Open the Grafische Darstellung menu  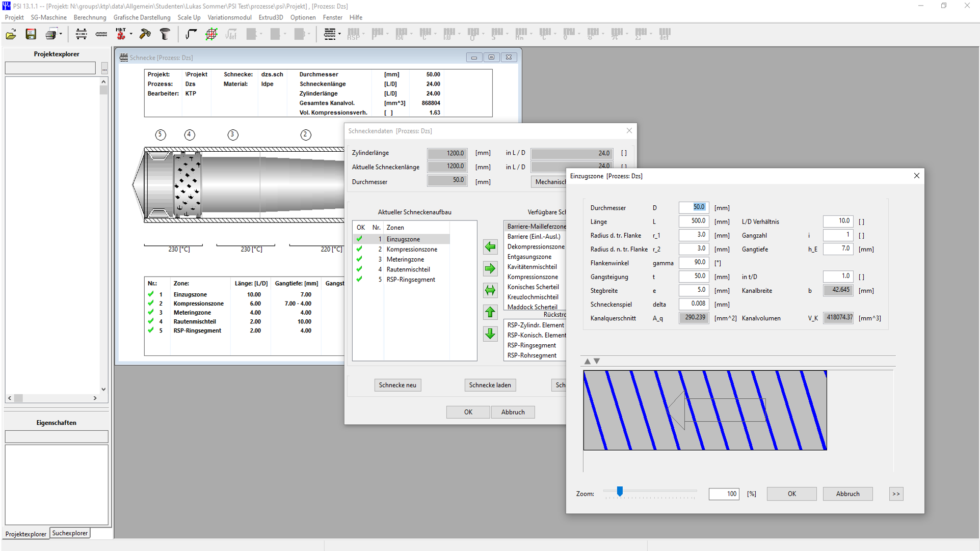click(x=142, y=17)
